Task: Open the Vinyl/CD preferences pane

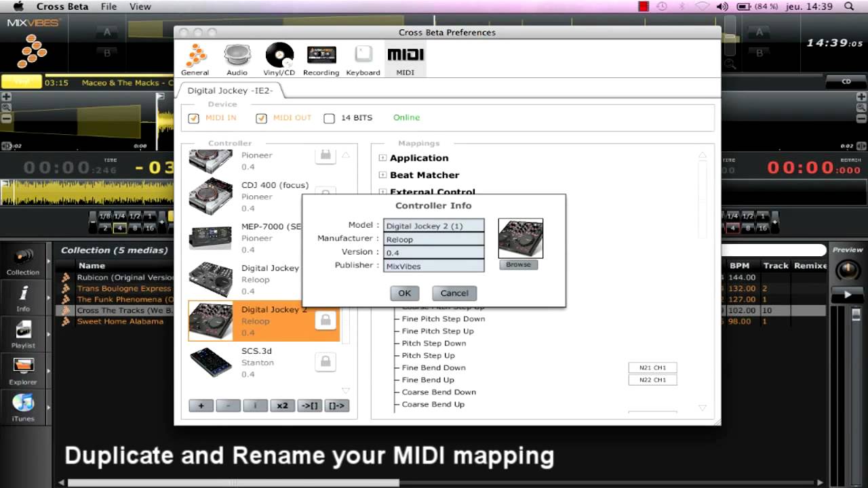Action: coord(279,60)
